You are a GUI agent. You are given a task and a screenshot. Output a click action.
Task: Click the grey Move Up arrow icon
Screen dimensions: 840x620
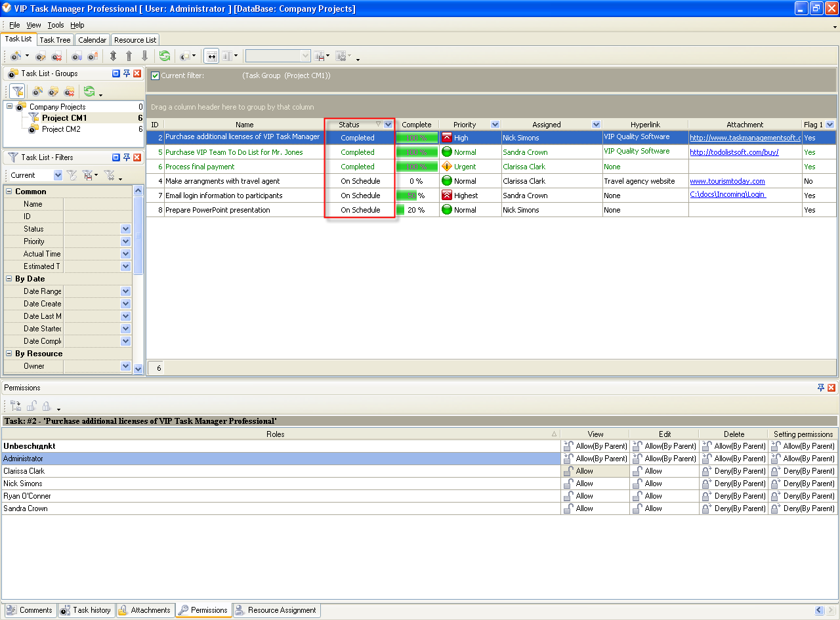[x=129, y=56]
